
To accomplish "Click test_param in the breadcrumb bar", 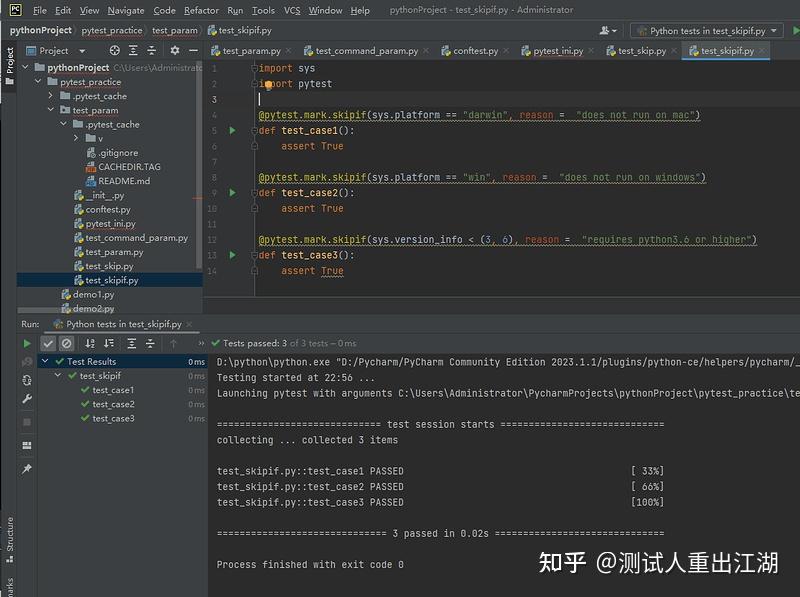I will click(x=174, y=31).
